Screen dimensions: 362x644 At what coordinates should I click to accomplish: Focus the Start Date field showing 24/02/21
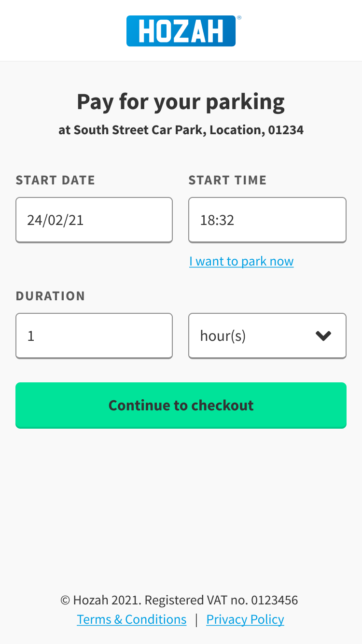pos(94,220)
